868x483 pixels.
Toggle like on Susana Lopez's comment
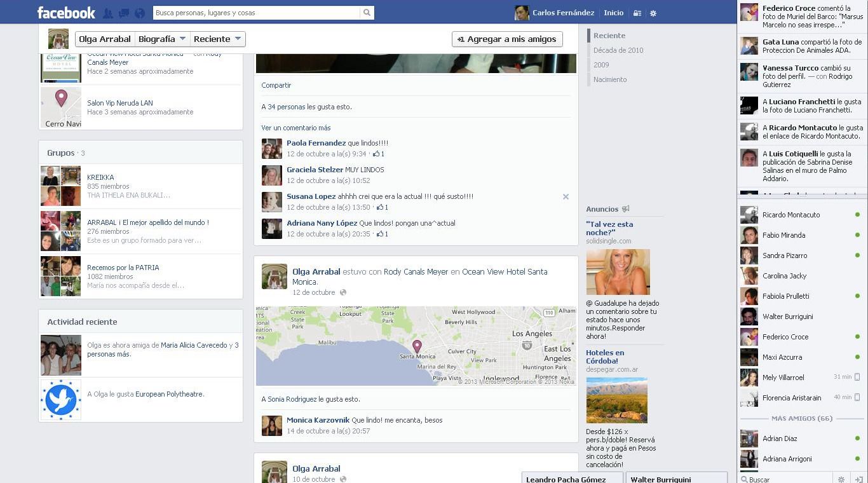click(x=379, y=207)
